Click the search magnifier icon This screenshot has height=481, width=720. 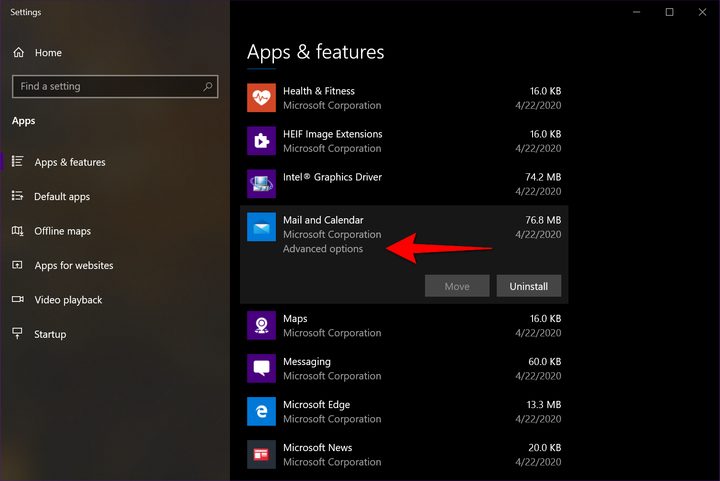(x=208, y=86)
